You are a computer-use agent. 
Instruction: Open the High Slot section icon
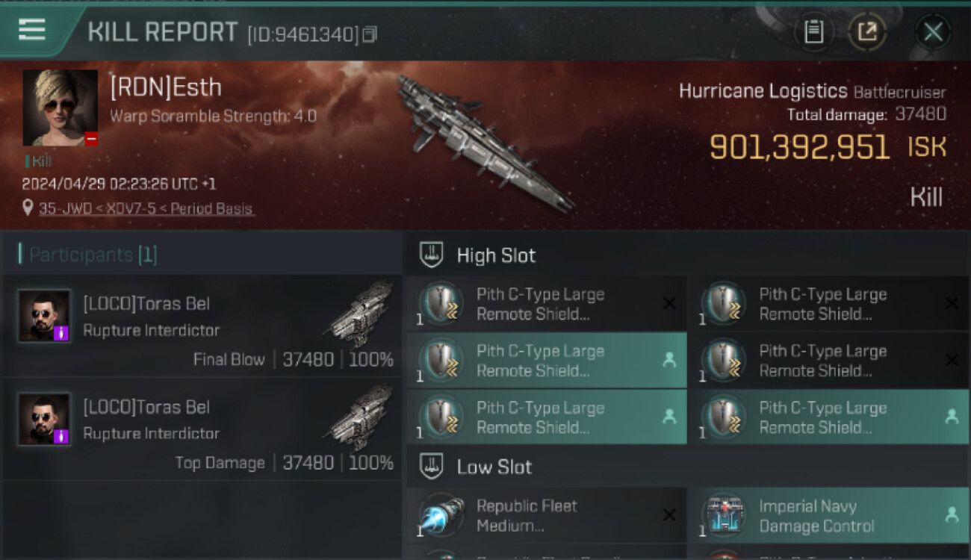coord(432,255)
